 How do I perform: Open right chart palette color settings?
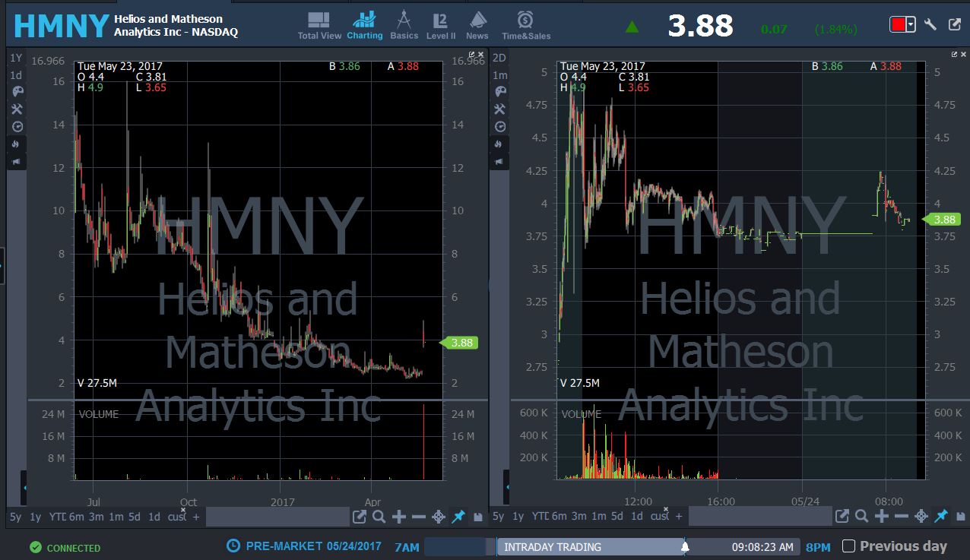[x=499, y=91]
